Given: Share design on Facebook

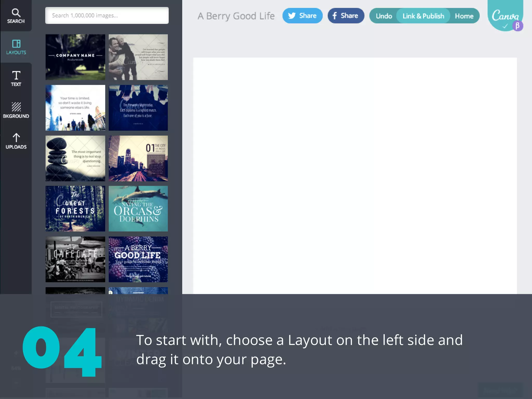Looking at the screenshot, I should point(346,16).
